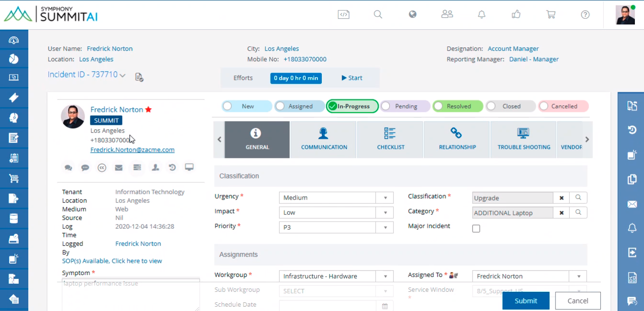
Task: Click the email envelope icon in the profile card
Action: pyautogui.click(x=118, y=167)
